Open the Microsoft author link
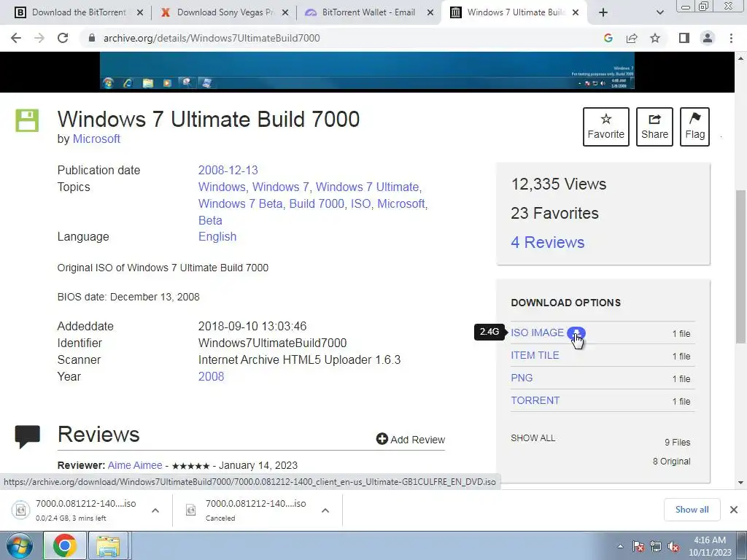 [96, 139]
